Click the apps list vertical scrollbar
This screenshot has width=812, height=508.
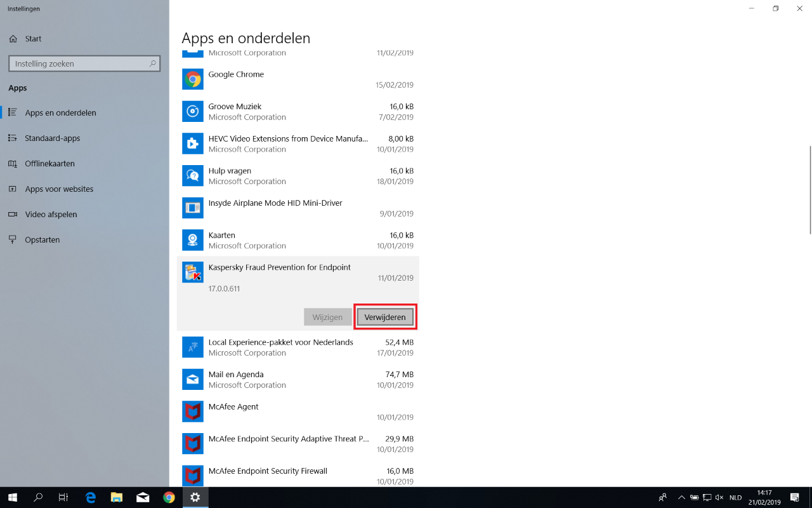point(809,190)
